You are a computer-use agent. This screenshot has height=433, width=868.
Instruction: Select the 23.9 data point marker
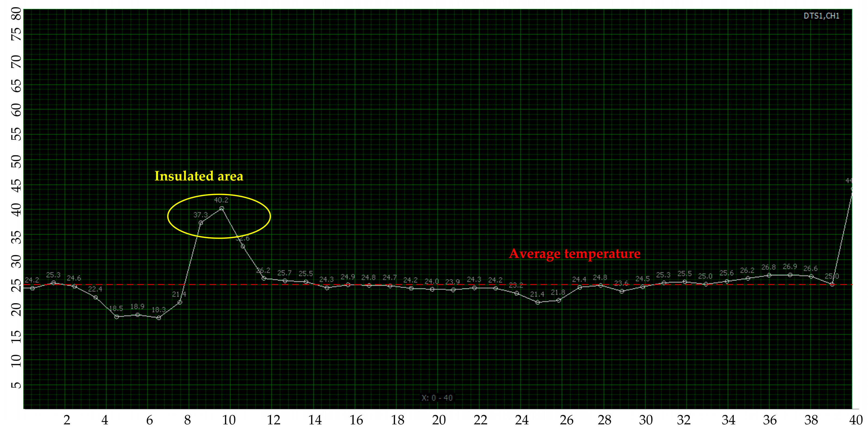pyautogui.click(x=453, y=290)
